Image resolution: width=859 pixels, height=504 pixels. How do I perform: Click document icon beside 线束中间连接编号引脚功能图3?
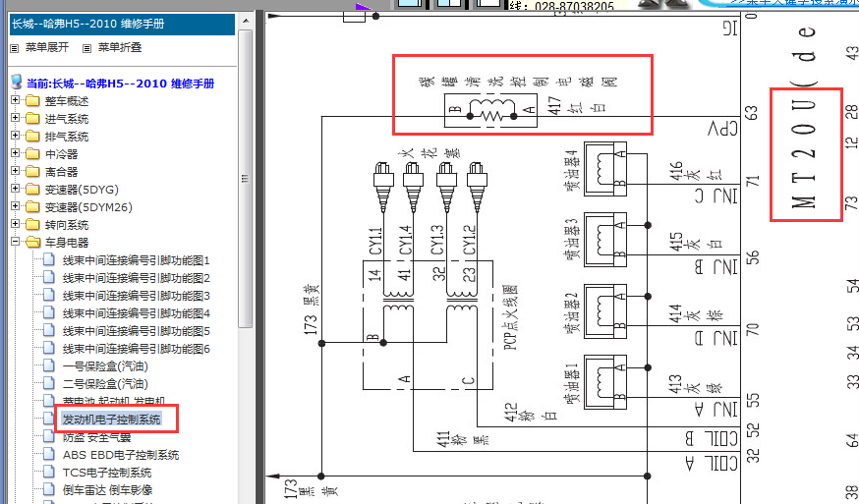tap(49, 295)
